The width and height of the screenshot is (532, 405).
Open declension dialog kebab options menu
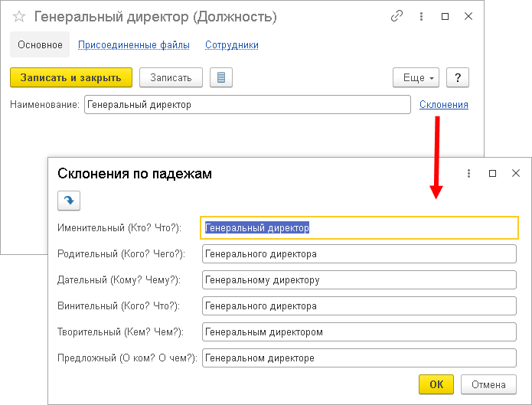(468, 174)
